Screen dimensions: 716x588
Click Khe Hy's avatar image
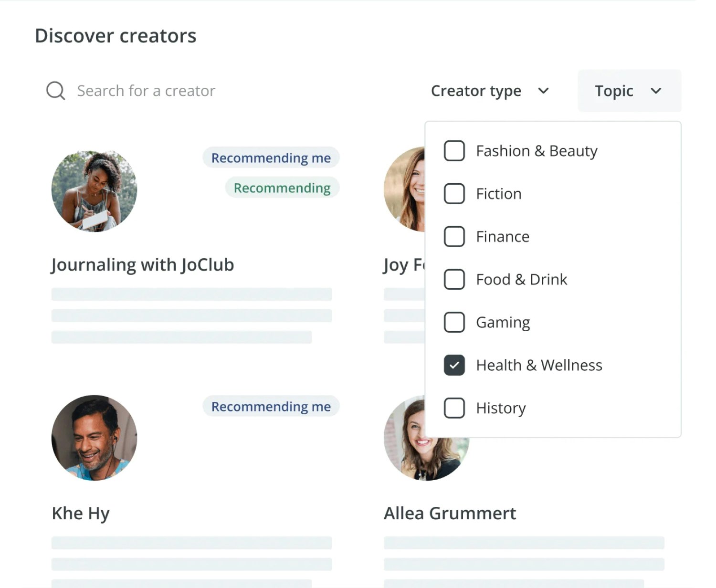tap(94, 438)
